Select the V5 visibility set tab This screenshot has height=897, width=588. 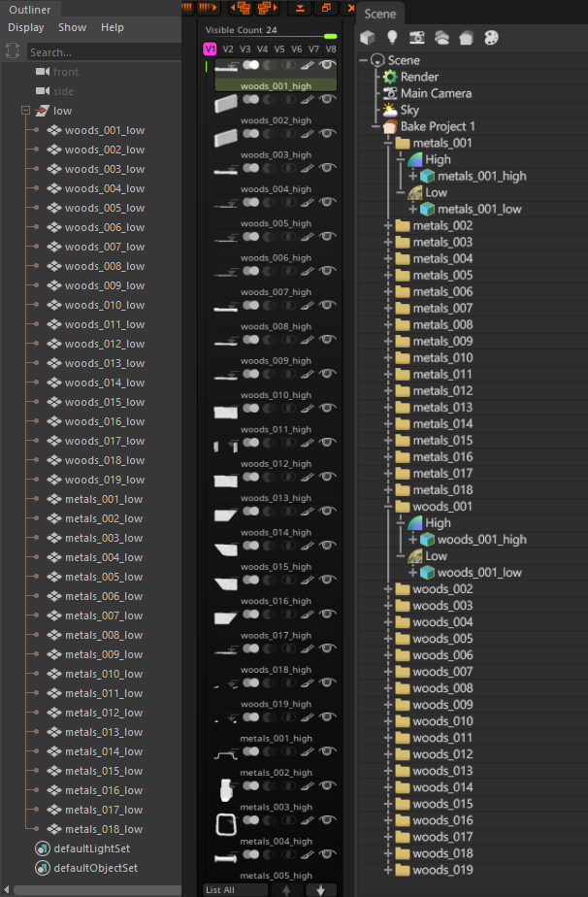click(279, 50)
